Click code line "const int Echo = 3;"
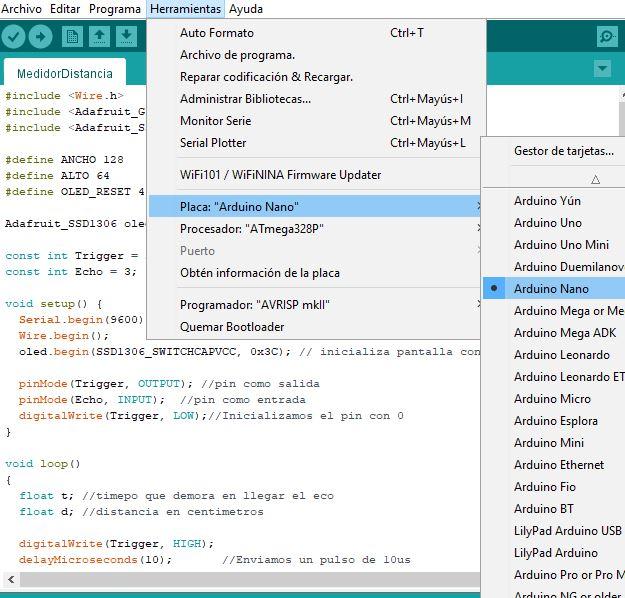The image size is (625, 598). pos(71,272)
